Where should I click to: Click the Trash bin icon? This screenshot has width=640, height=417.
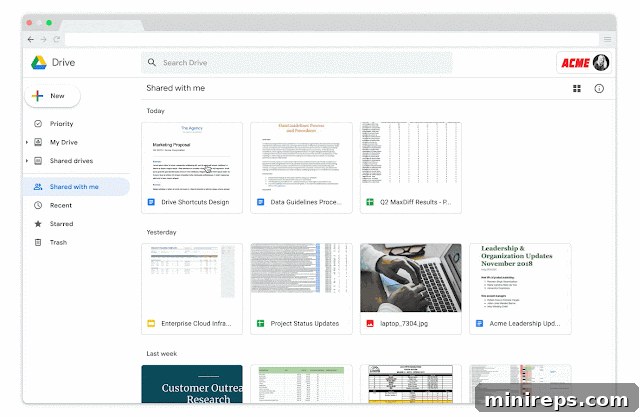click(x=38, y=242)
